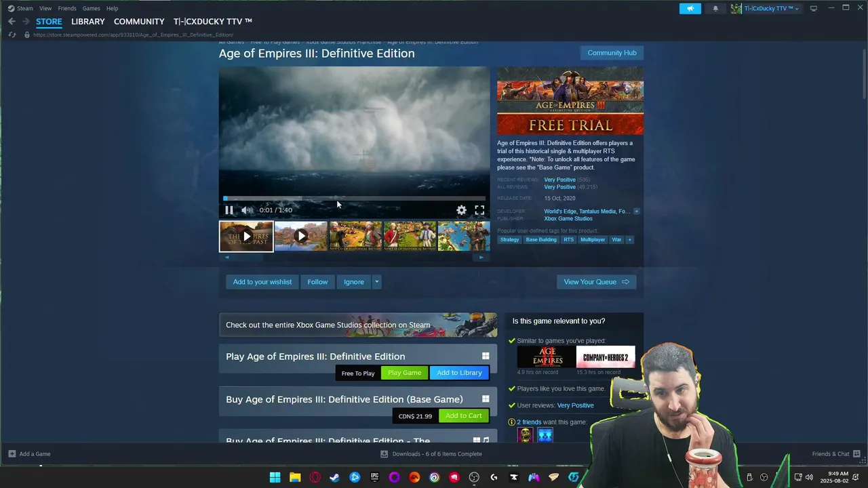Pause the trailer video

pos(229,210)
